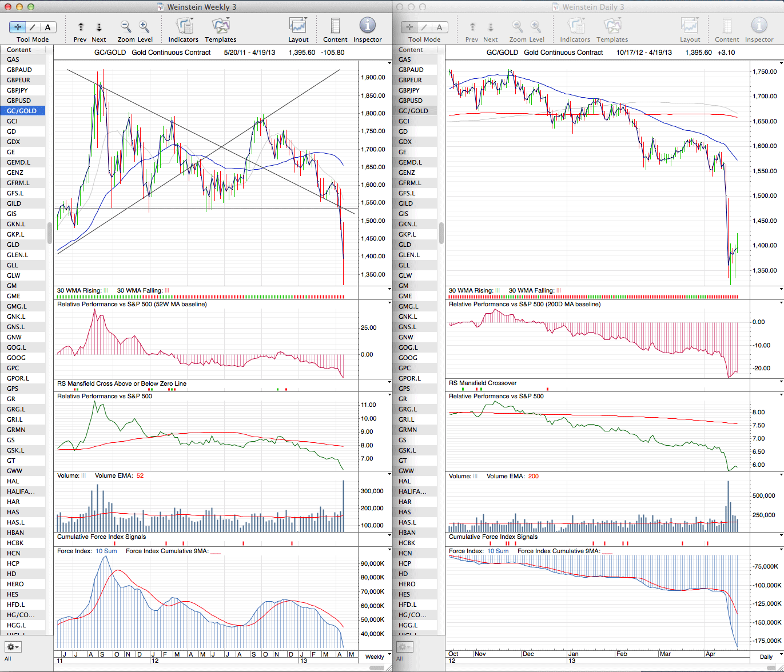
Task: Toggle the Content panel in the Weekly window
Action: coord(335,26)
